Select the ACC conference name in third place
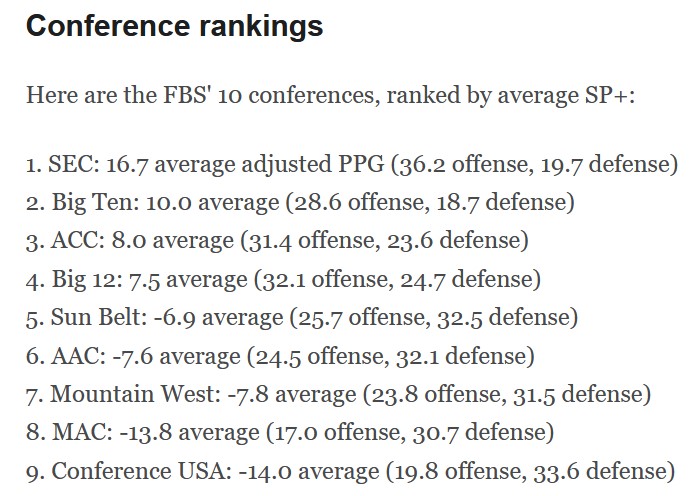This screenshot has height=496, width=691. click(x=68, y=241)
